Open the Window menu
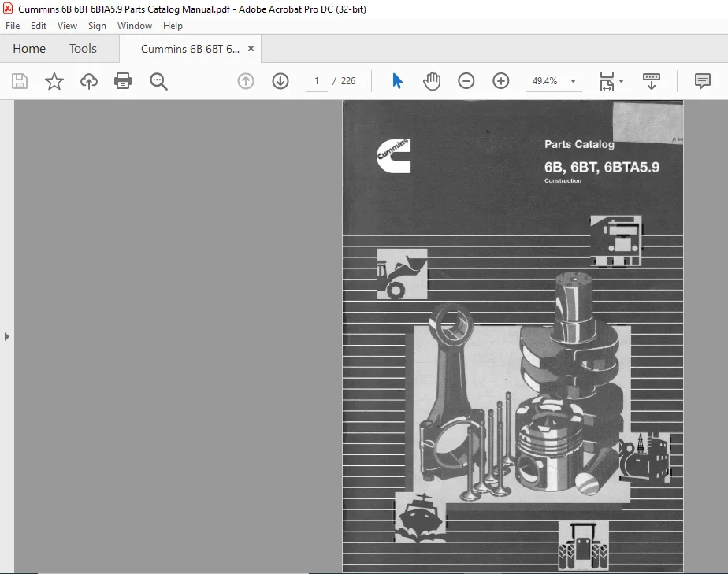The width and height of the screenshot is (728, 574). point(135,26)
